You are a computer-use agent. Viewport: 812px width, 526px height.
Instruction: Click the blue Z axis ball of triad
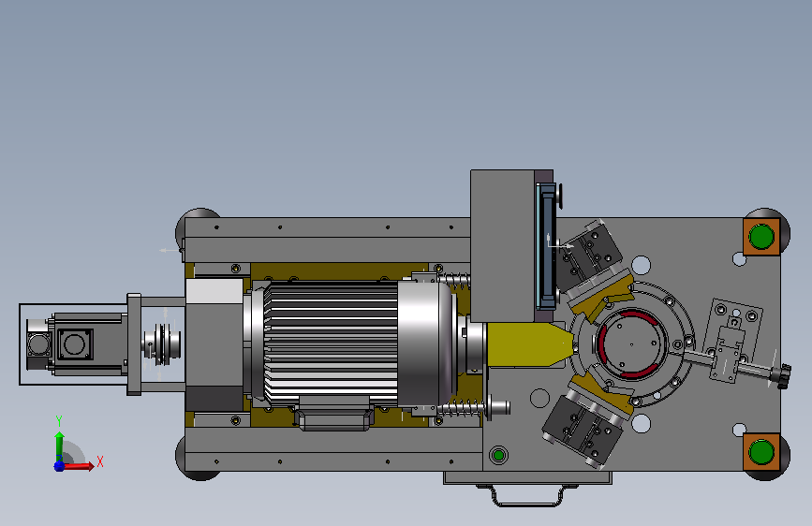tap(59, 466)
